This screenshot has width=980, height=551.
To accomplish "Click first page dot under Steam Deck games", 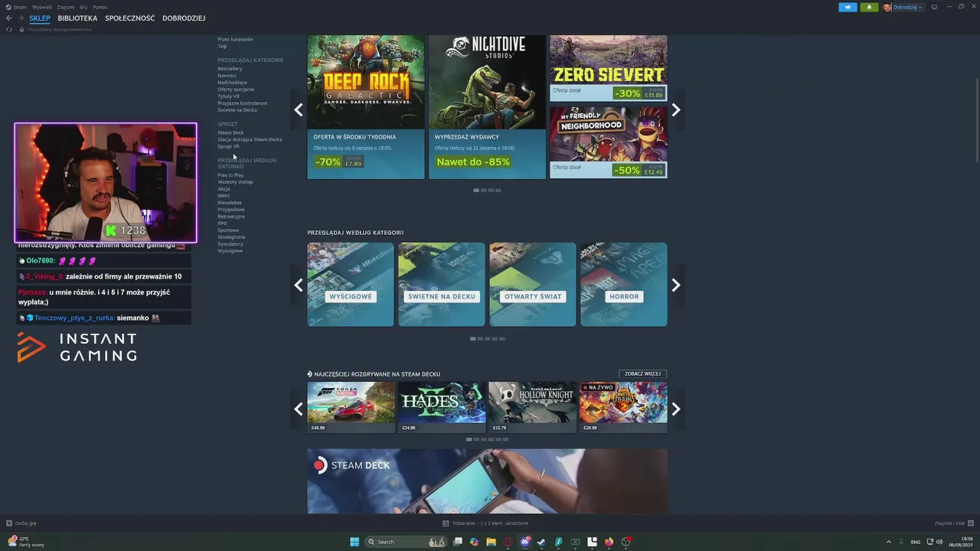I will pyautogui.click(x=469, y=440).
